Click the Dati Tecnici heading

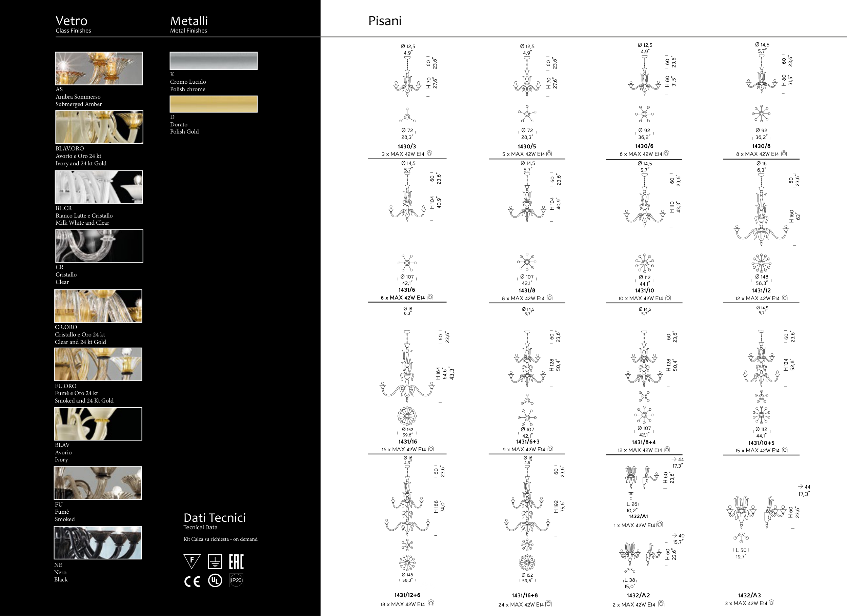click(214, 518)
